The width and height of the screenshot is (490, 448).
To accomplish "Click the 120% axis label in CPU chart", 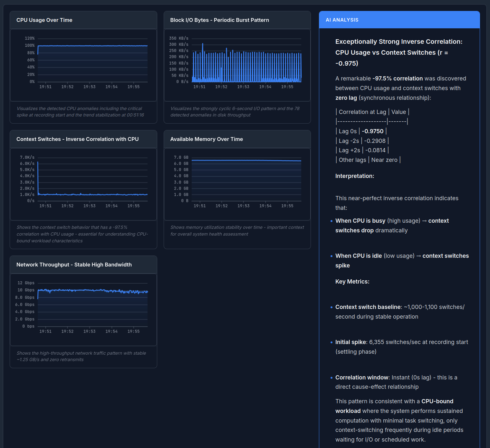I will click(x=30, y=38).
